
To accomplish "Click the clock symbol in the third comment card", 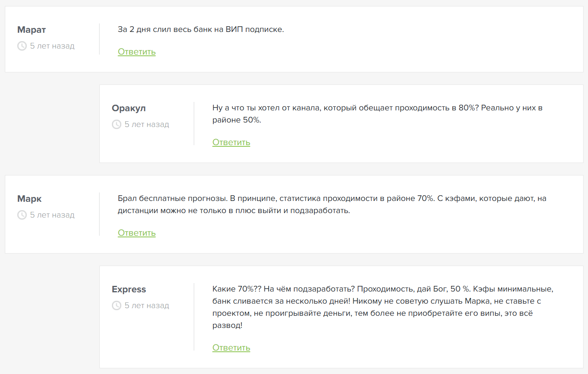I will point(22,215).
